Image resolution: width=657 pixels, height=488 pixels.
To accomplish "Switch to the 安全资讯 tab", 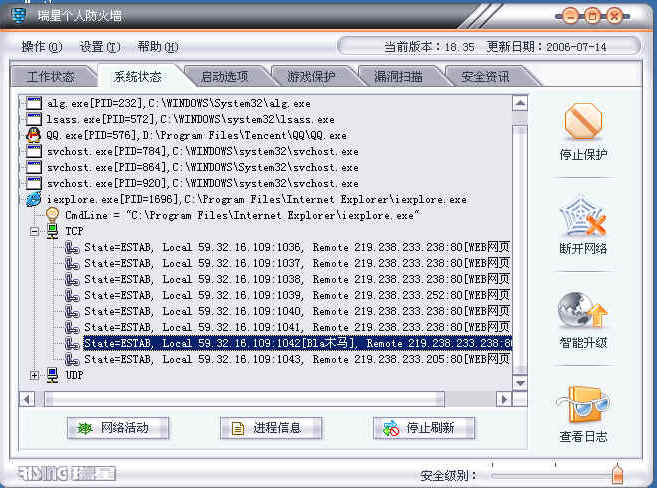I will pyautogui.click(x=485, y=77).
